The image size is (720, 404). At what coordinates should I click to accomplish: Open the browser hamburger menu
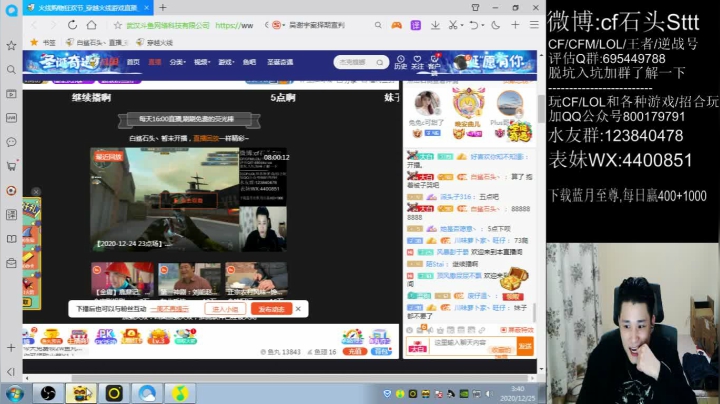534,25
